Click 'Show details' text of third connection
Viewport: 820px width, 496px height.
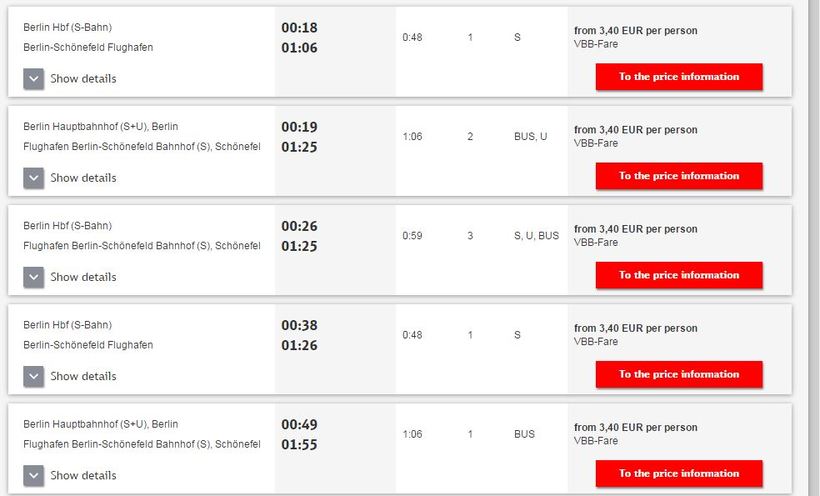click(83, 277)
